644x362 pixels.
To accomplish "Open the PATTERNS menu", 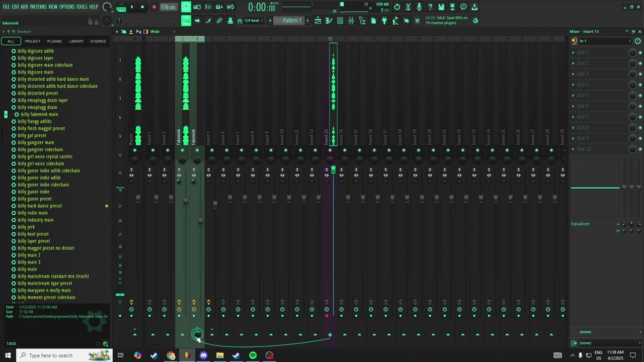I will [38, 7].
